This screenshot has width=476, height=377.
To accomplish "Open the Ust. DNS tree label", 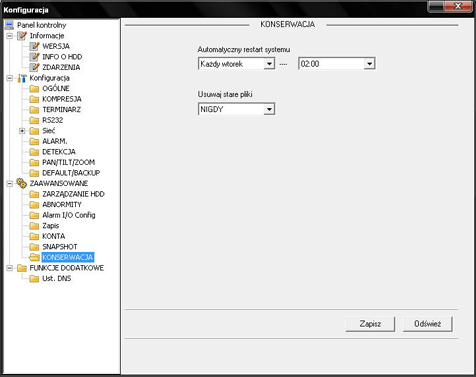I will (57, 279).
